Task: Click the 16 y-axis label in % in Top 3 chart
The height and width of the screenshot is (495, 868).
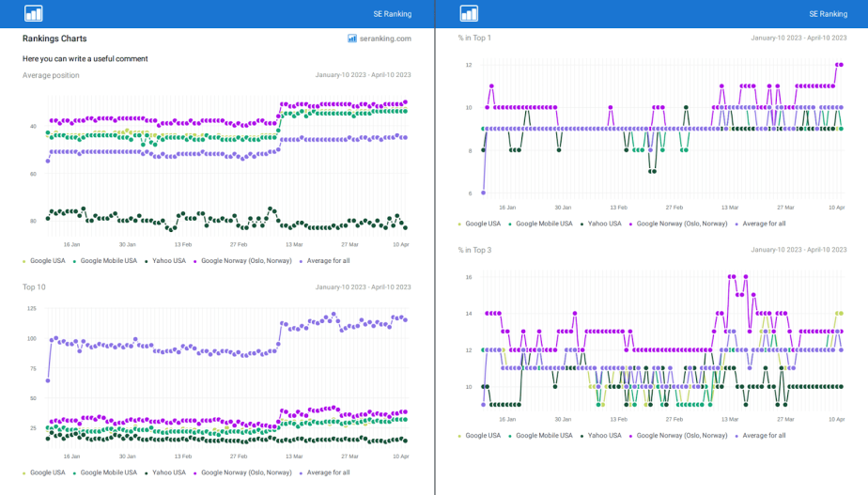Action: click(469, 277)
